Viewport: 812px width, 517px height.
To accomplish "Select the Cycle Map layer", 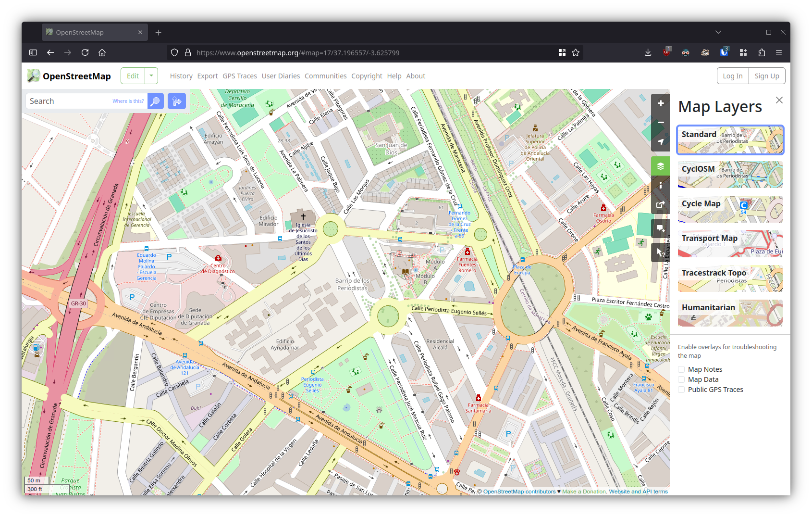I will coord(730,209).
